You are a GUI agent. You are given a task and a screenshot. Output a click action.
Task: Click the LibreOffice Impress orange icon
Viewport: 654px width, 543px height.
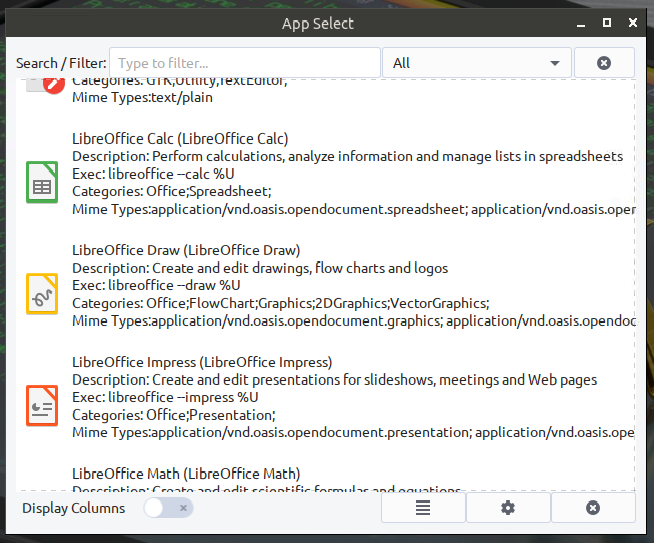click(x=42, y=405)
